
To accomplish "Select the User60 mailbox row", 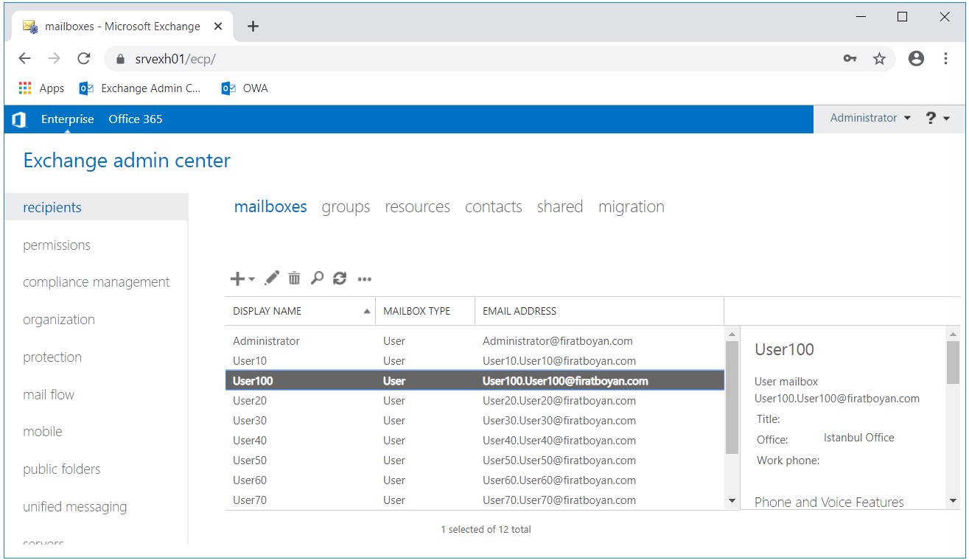I will pyautogui.click(x=475, y=480).
